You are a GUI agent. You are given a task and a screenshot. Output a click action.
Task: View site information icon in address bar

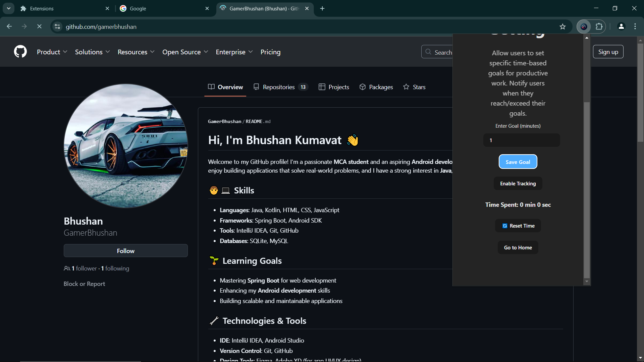click(57, 26)
